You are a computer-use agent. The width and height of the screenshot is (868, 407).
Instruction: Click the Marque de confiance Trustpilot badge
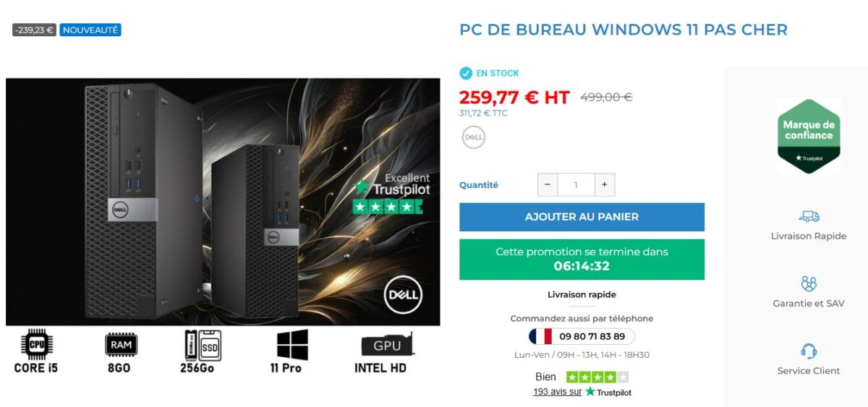(809, 136)
